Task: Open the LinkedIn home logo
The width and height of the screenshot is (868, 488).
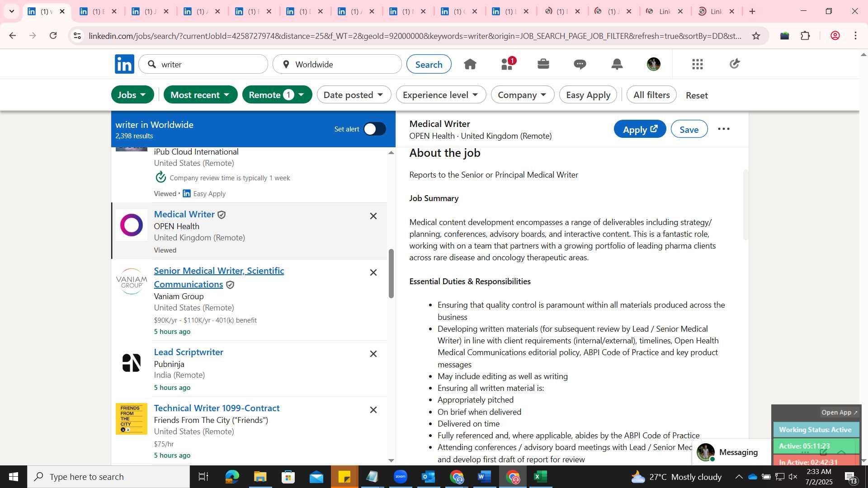Action: click(x=124, y=64)
